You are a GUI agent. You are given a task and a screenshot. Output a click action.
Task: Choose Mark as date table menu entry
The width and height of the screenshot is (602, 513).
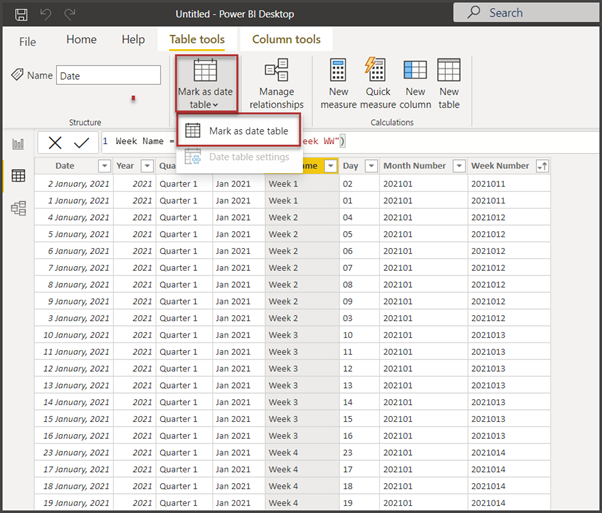[x=239, y=131]
